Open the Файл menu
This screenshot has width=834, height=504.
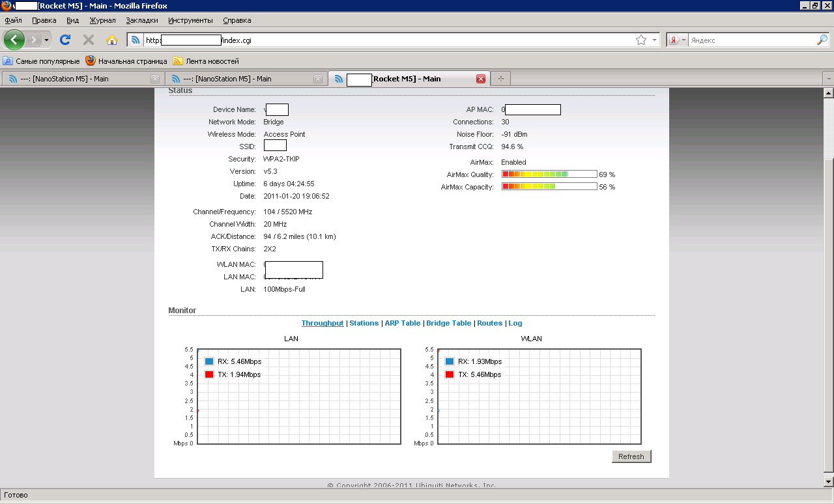point(13,20)
